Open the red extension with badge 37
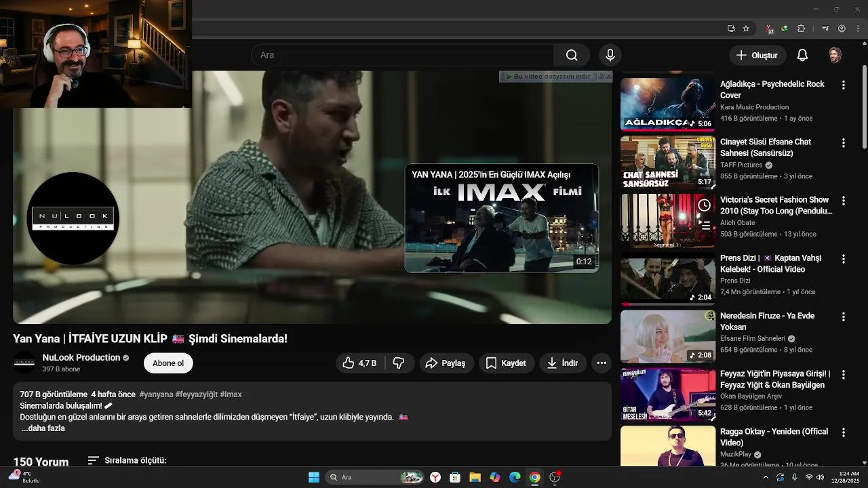 [770, 29]
